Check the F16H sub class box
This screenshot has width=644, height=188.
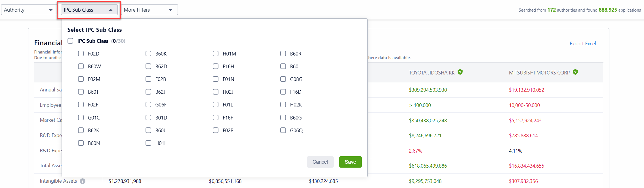tap(216, 66)
